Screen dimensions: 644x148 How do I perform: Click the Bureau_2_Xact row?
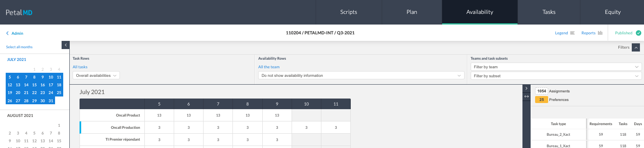pyautogui.click(x=587, y=135)
